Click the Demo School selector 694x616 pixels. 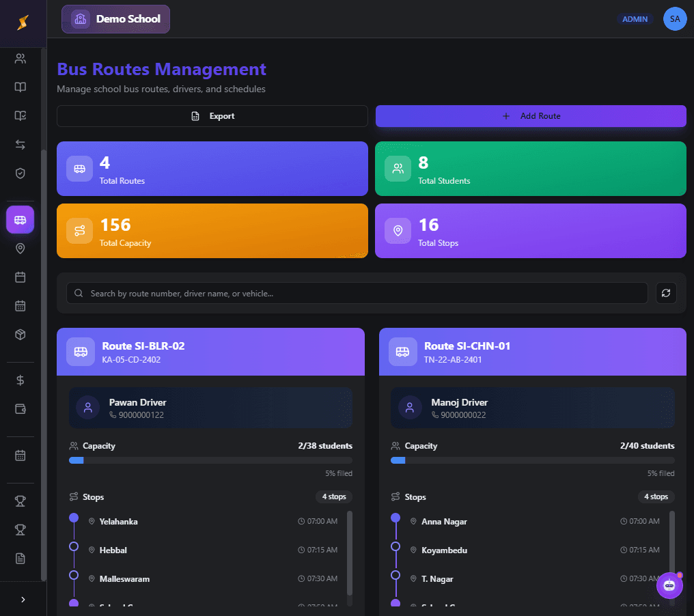click(115, 19)
